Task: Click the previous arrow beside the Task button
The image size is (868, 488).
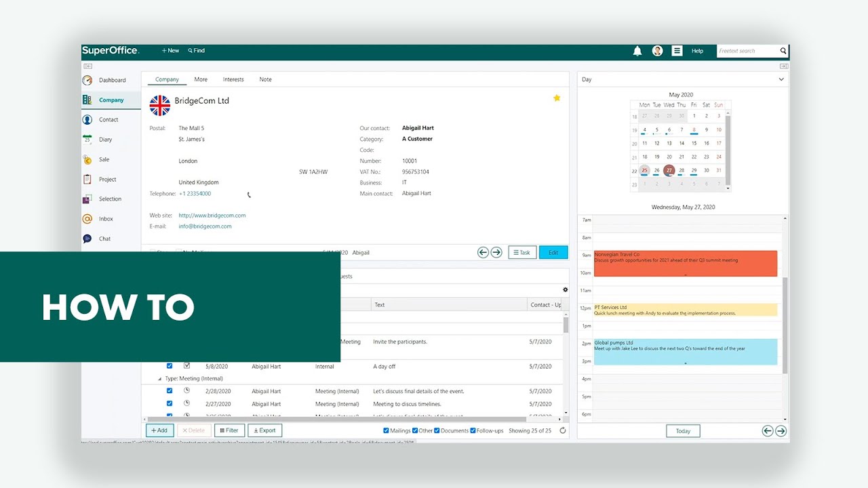Action: pos(483,252)
